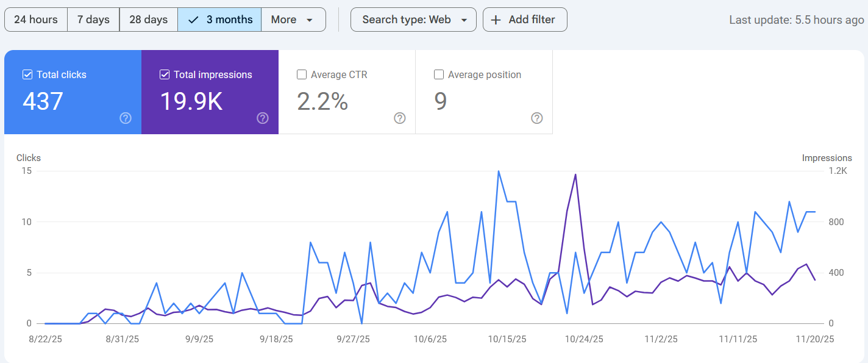Open the Search type: Web dropdown

pyautogui.click(x=413, y=20)
